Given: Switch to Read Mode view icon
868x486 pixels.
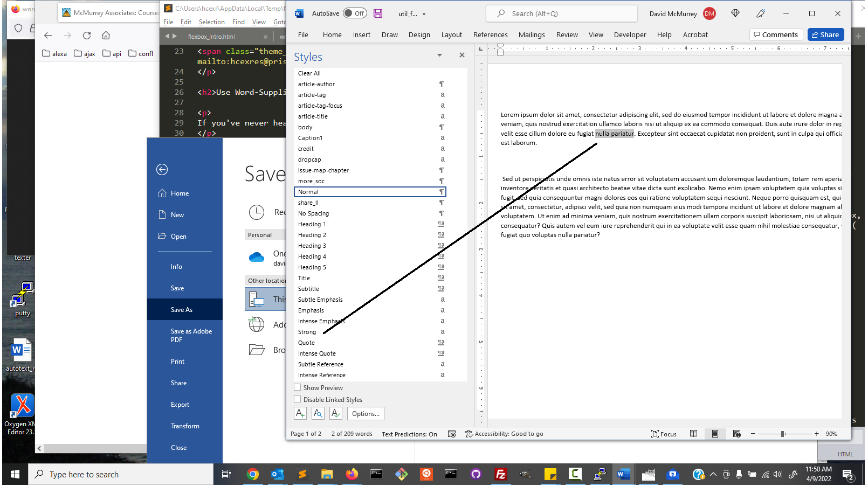Looking at the screenshot, I should (693, 434).
